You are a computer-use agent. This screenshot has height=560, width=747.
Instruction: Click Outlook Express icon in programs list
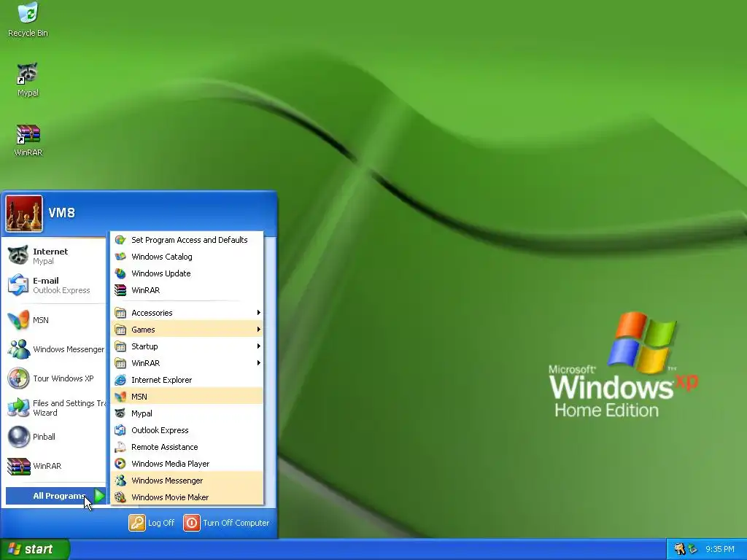(x=120, y=430)
